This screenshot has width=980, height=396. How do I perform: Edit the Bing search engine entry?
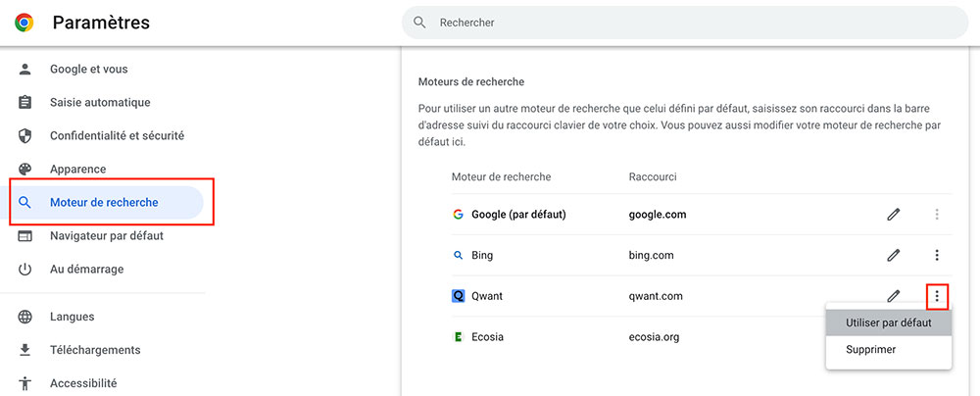(x=894, y=255)
